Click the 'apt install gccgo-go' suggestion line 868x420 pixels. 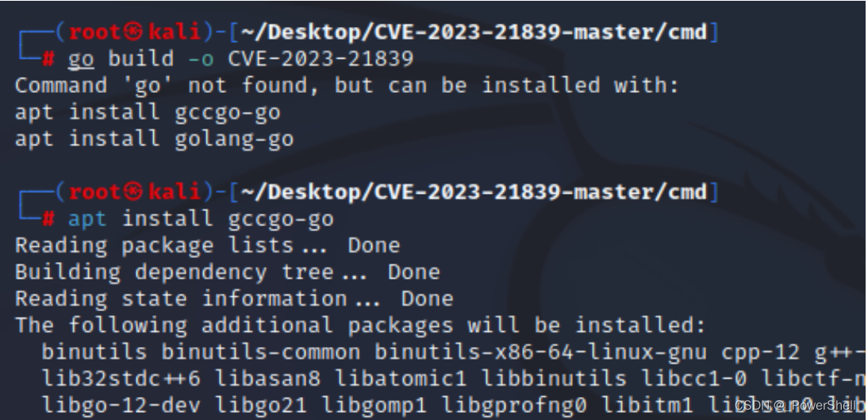[x=148, y=113]
